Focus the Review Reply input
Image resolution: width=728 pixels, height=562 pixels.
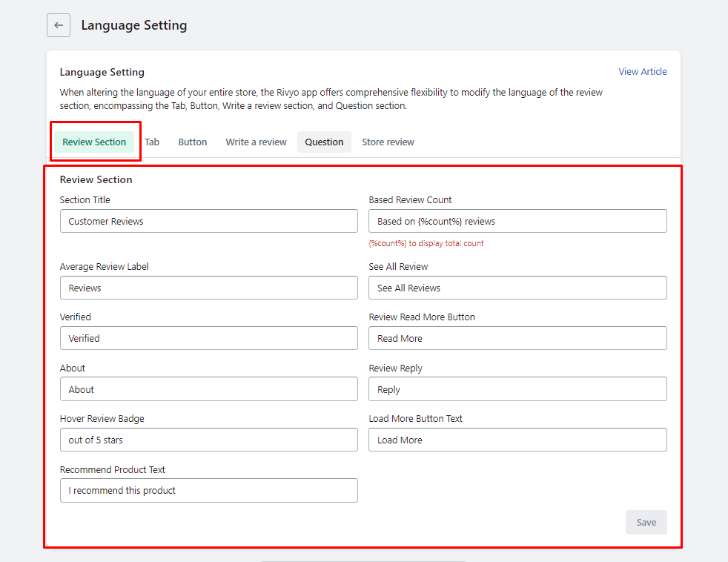[517, 389]
